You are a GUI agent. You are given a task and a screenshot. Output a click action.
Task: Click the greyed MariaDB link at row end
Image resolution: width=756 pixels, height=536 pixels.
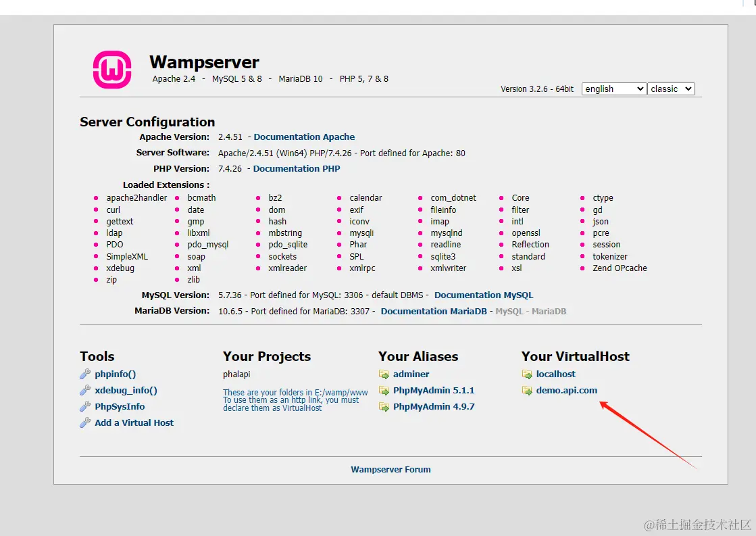click(549, 311)
